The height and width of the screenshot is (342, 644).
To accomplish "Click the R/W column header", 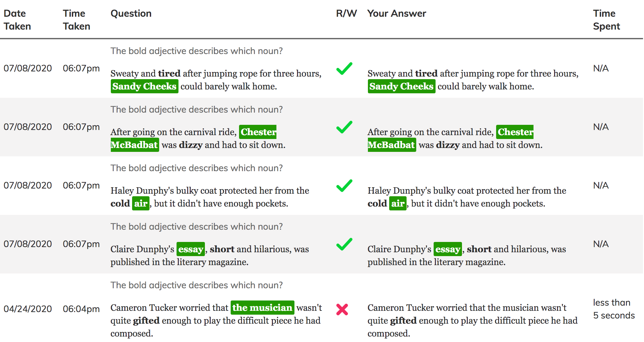I will 346,14.
